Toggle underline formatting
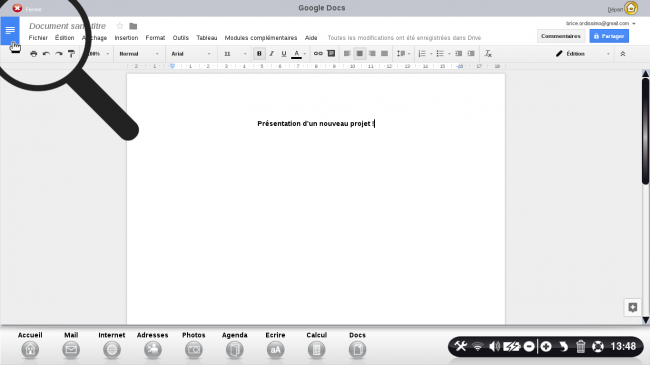The height and width of the screenshot is (365, 650). tap(284, 54)
